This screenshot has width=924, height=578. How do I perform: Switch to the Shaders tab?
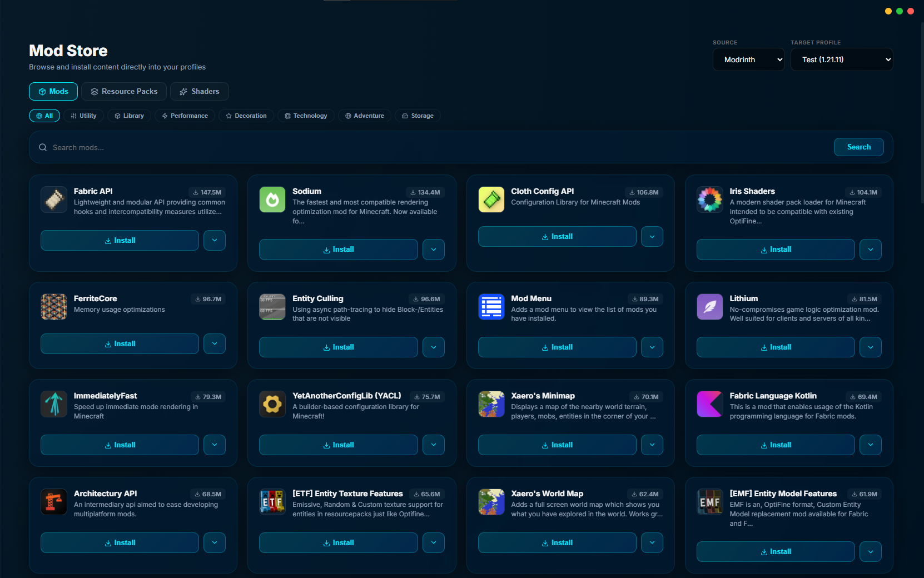(199, 91)
